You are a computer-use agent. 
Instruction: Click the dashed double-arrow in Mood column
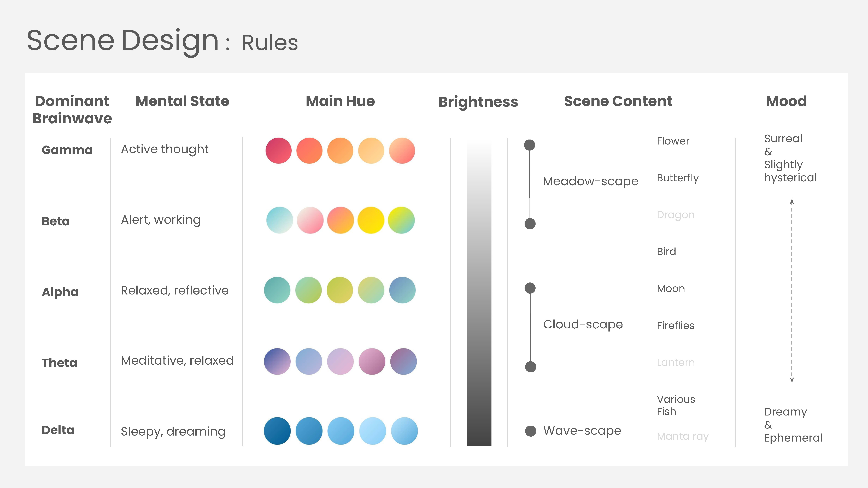click(x=792, y=290)
